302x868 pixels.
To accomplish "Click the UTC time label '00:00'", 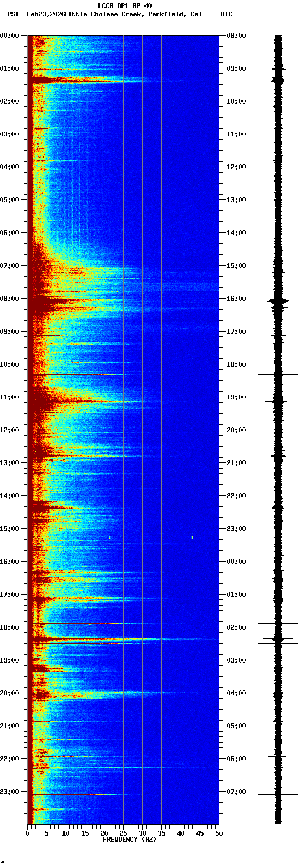I will pos(236,562).
